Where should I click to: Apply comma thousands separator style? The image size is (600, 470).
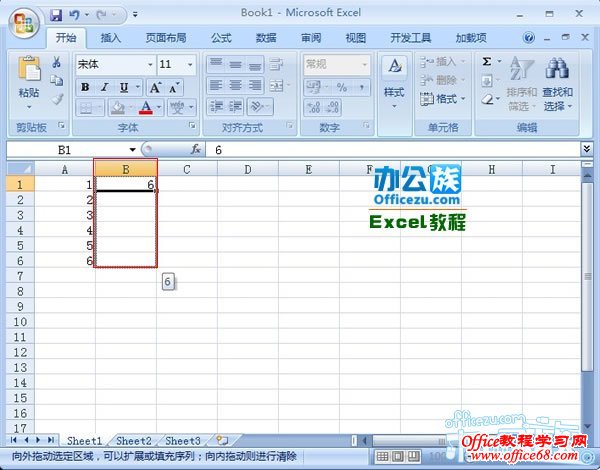tap(361, 87)
